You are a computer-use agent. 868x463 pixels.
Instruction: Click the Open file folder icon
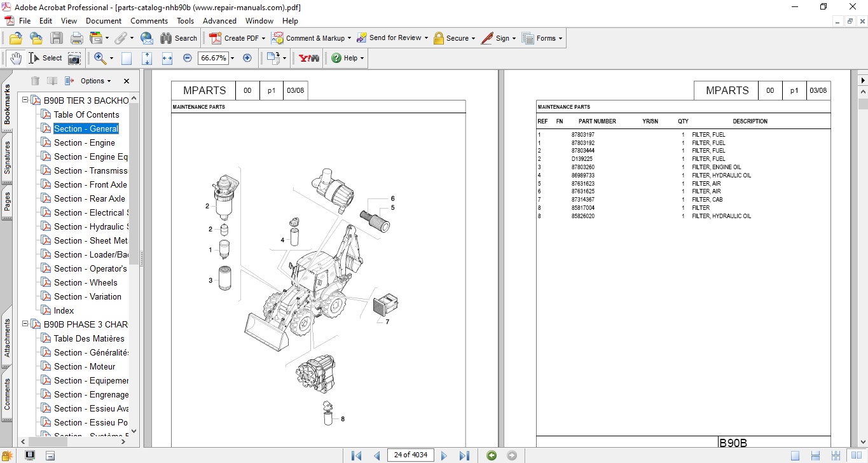(x=16, y=38)
